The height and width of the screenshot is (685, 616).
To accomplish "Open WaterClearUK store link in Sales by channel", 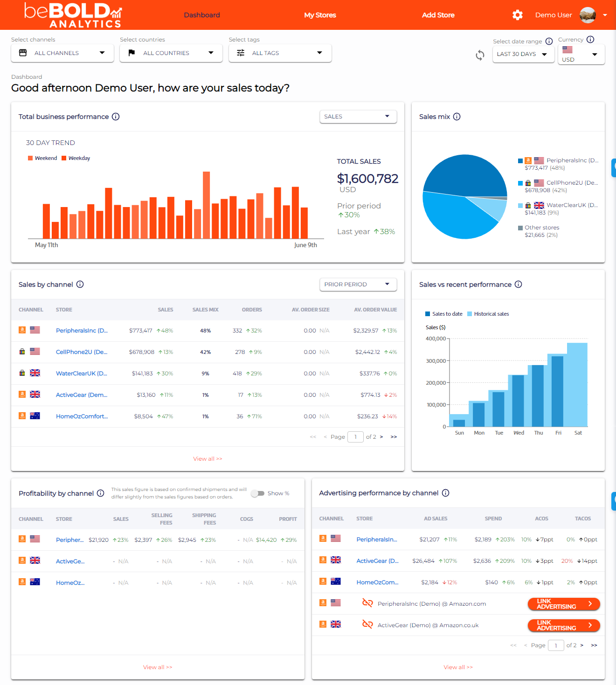I will click(x=82, y=374).
